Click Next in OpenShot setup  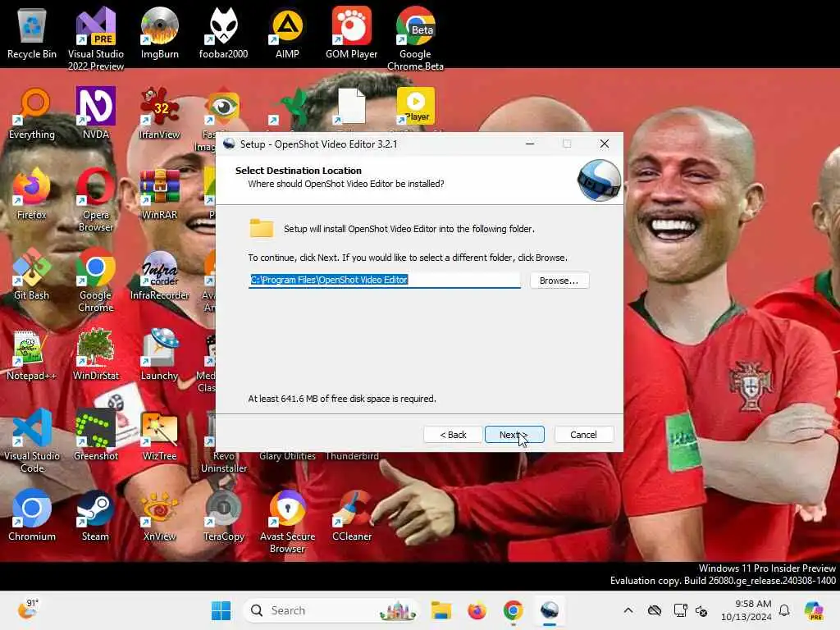[x=514, y=435]
